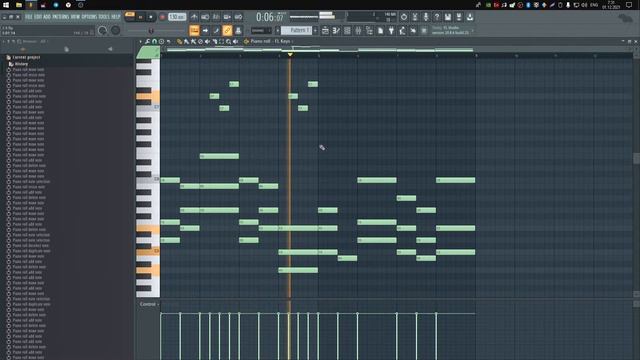Select the Slice tool in piano roll toolbar
This screenshot has height=360, width=640.
click(x=215, y=42)
